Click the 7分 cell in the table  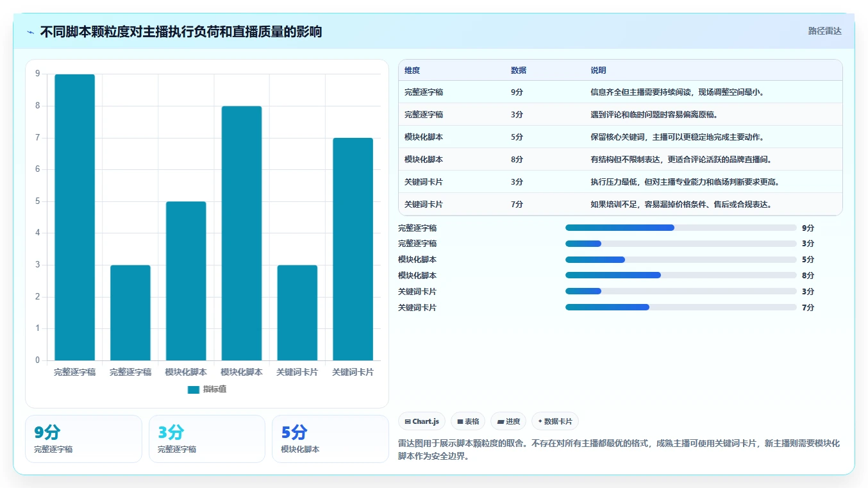(x=517, y=205)
